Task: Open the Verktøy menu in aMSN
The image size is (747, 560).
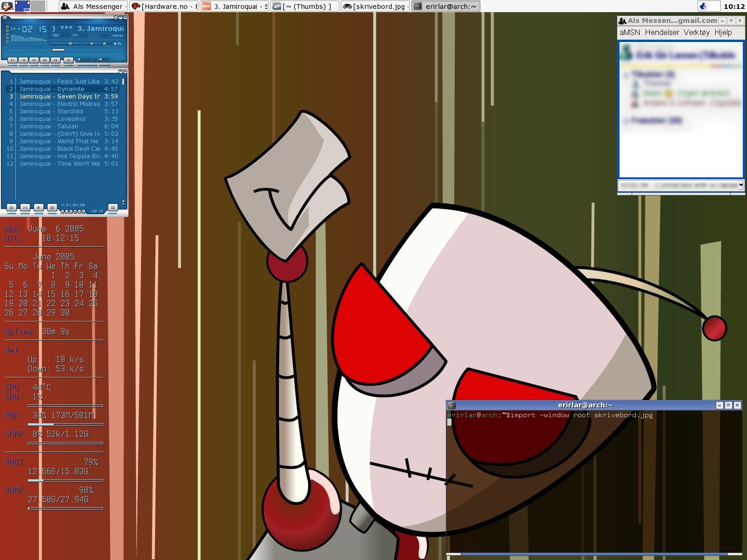Action: click(x=697, y=32)
